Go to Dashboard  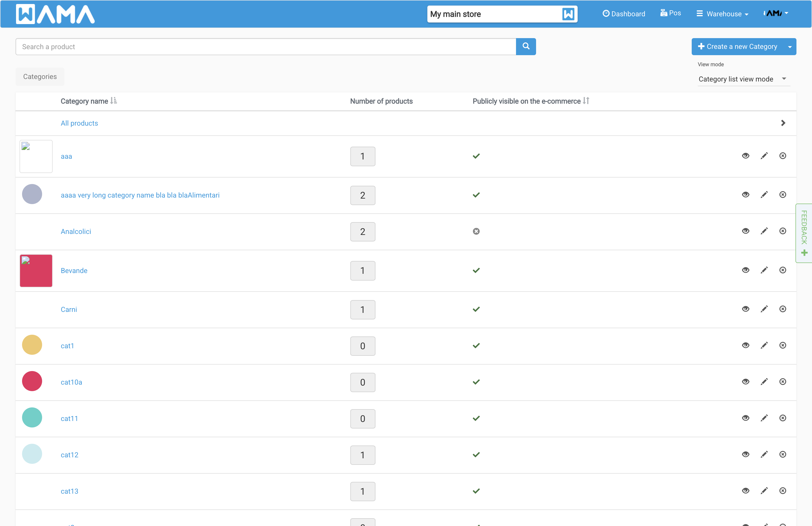tap(624, 14)
